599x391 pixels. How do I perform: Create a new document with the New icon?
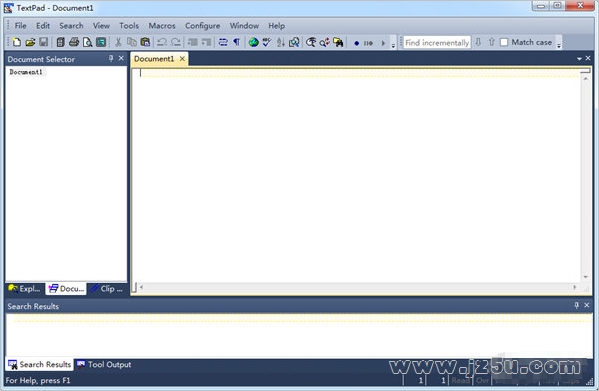coord(16,42)
